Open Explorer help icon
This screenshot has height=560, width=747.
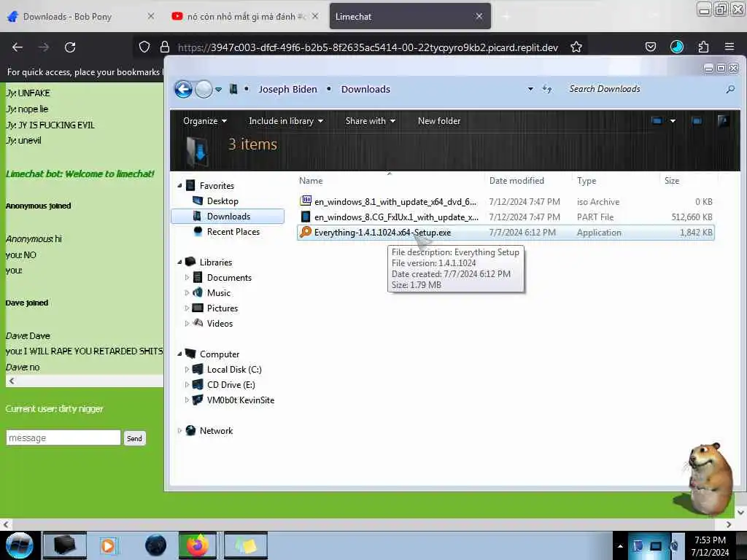723,121
